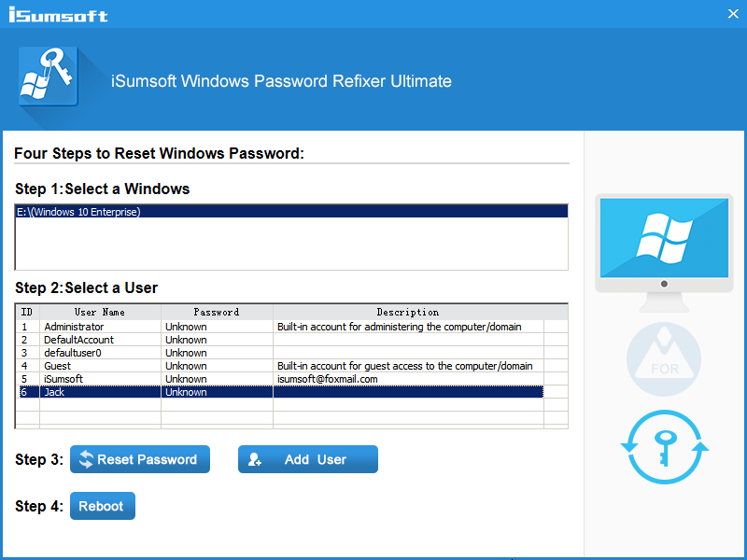This screenshot has height=560, width=747.
Task: Click the Unknown password cell for Jack
Action: click(x=217, y=392)
